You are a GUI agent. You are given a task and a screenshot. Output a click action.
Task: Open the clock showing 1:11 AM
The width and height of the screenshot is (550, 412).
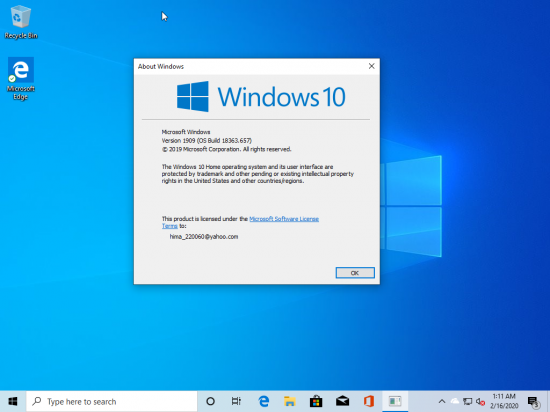(504, 401)
